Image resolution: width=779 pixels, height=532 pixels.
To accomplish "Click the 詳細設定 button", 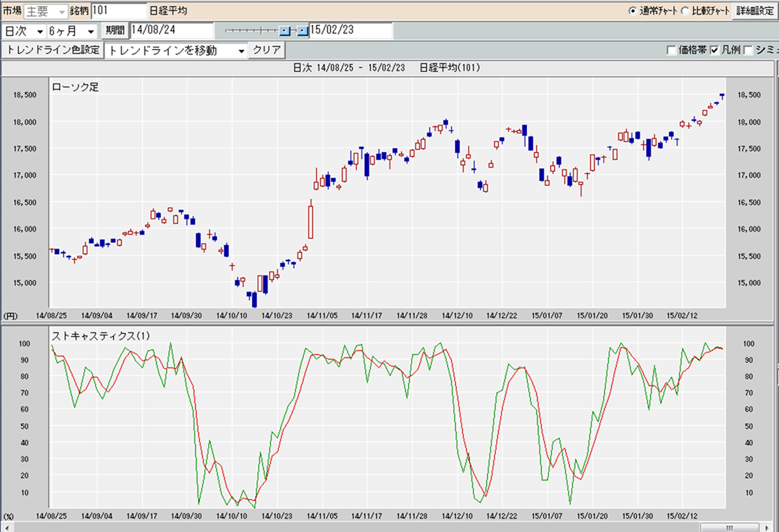I will [755, 11].
